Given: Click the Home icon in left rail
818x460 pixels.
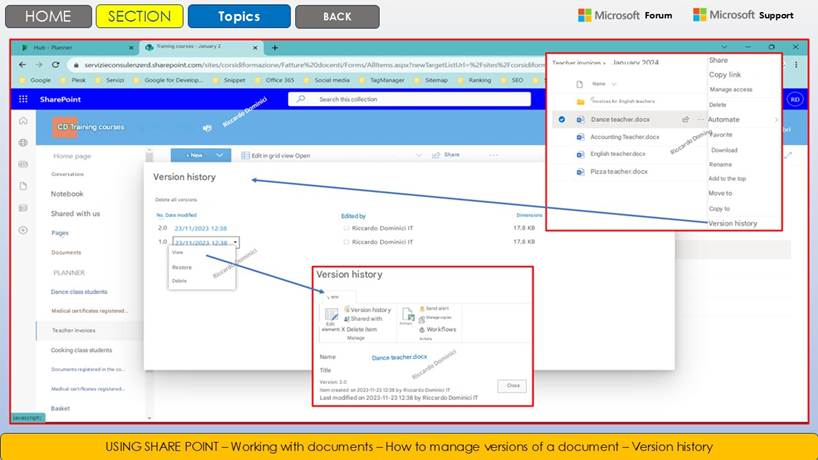Looking at the screenshot, I should (x=22, y=121).
